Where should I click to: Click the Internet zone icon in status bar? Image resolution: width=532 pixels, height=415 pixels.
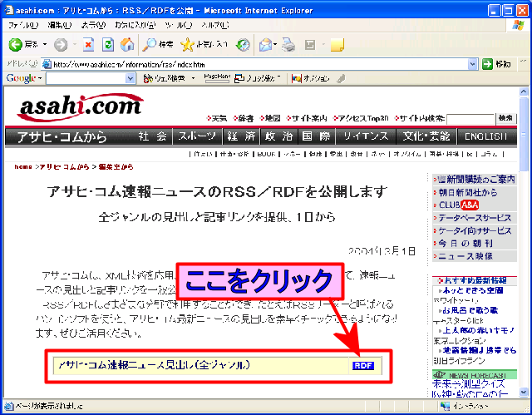coord(445,406)
